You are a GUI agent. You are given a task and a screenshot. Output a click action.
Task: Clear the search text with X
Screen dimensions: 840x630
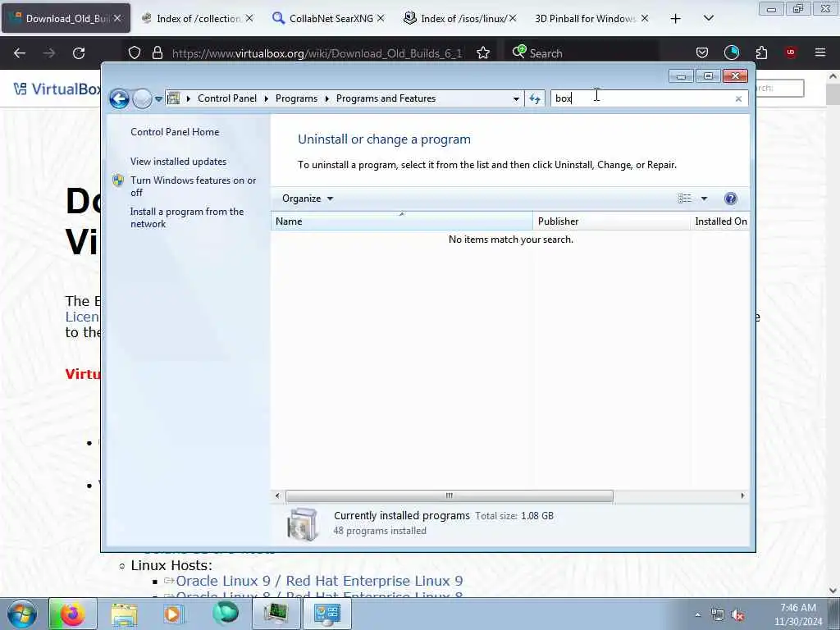point(739,98)
